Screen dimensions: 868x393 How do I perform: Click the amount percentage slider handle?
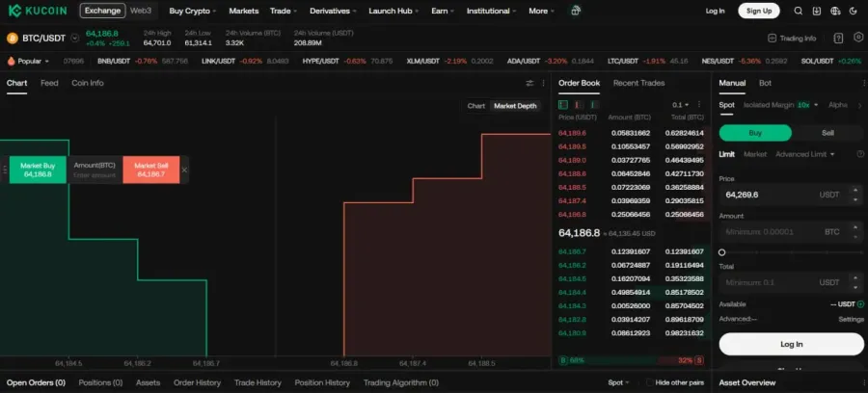coord(721,252)
